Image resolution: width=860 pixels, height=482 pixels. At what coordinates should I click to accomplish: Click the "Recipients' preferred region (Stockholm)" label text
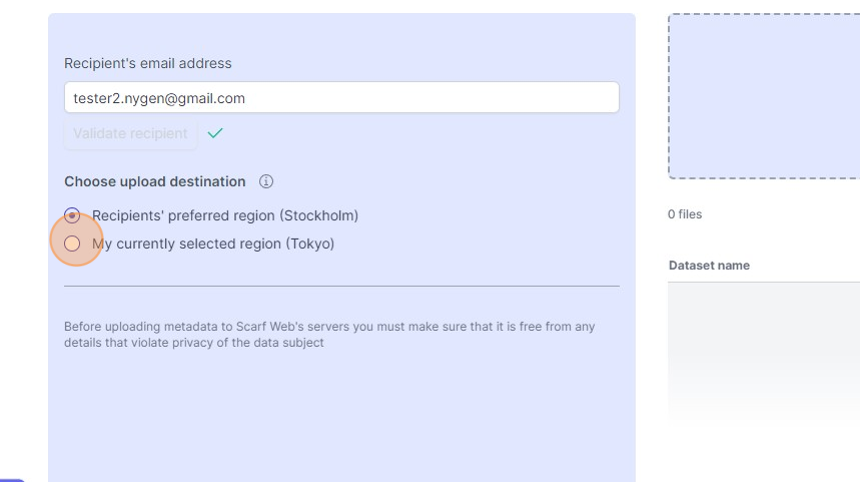tap(225, 216)
